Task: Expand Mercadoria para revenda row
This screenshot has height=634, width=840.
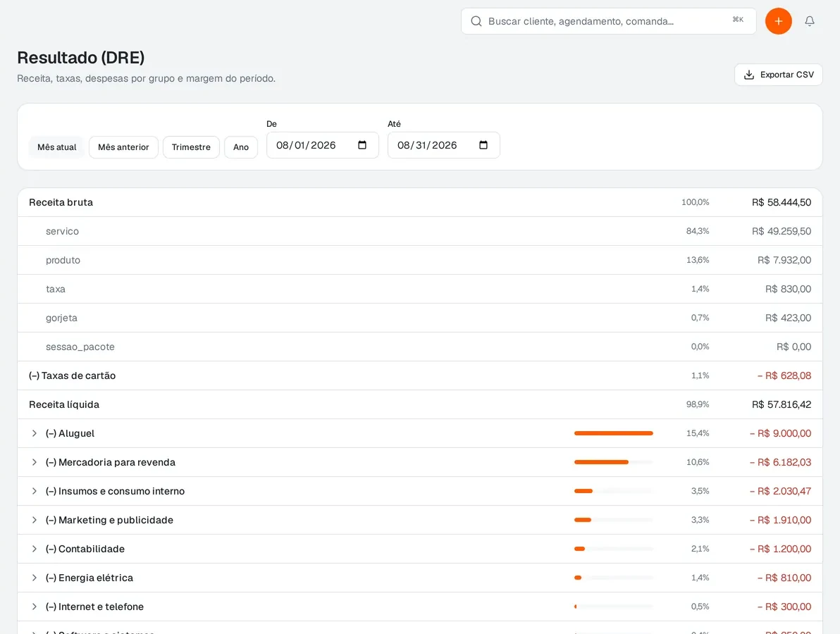Action: [35, 462]
